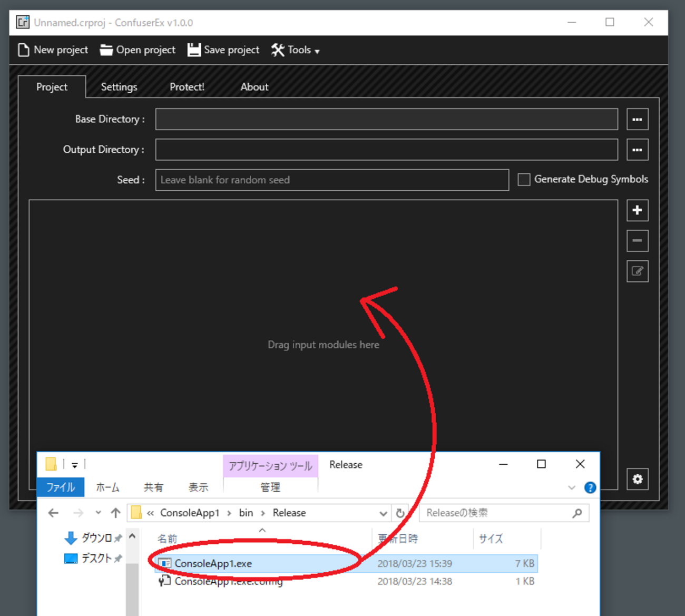Viewport: 685px width, 616px height.
Task: Click the Seed input field
Action: click(332, 180)
